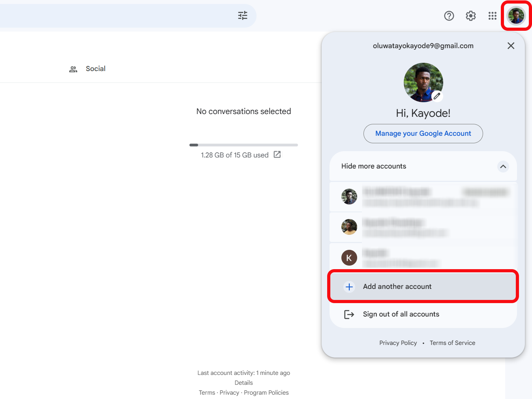Image resolution: width=532 pixels, height=399 pixels.
Task: Close the account panel with X
Action: (x=511, y=46)
